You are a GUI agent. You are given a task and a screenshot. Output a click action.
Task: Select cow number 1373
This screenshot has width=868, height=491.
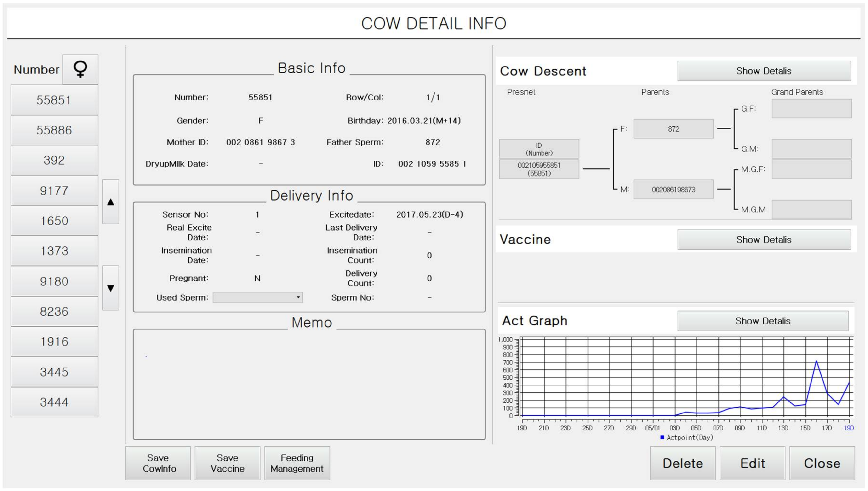point(54,251)
